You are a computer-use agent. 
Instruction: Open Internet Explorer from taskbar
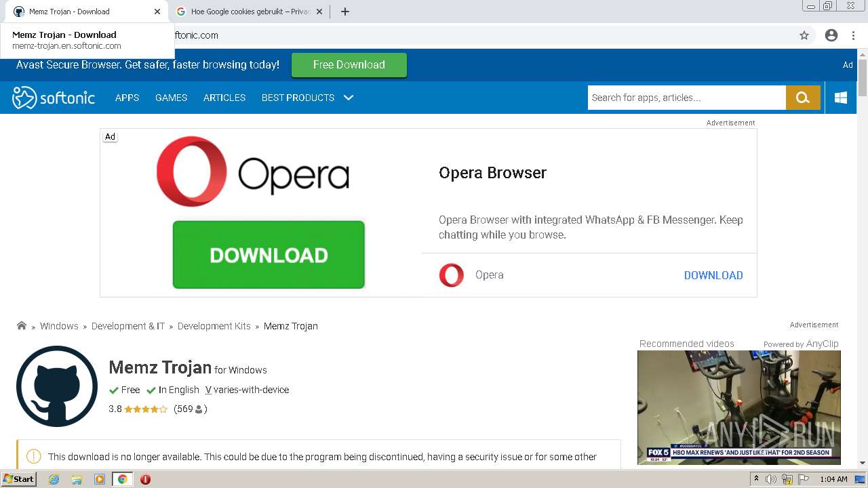54,479
